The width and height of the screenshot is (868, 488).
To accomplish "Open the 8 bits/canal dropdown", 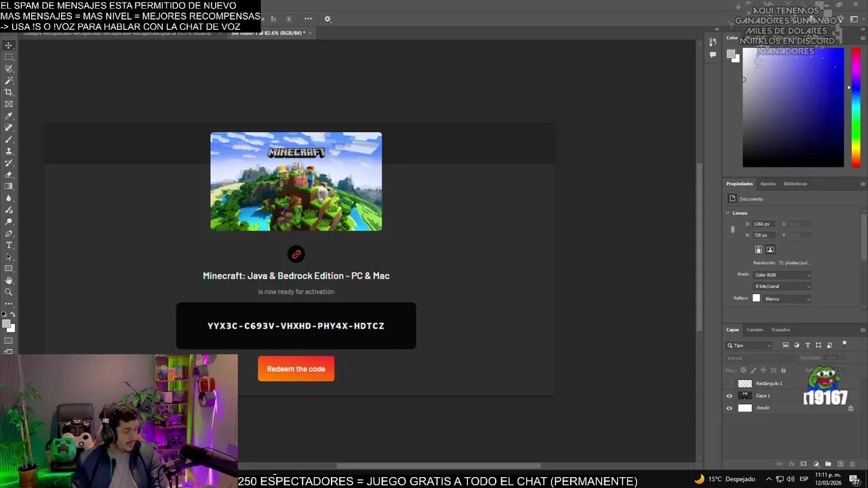I will click(782, 287).
